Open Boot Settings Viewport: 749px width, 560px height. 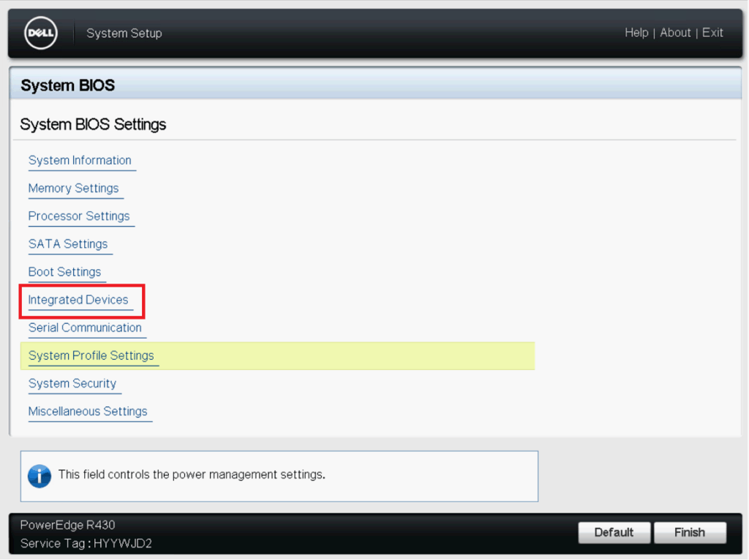[x=64, y=272]
